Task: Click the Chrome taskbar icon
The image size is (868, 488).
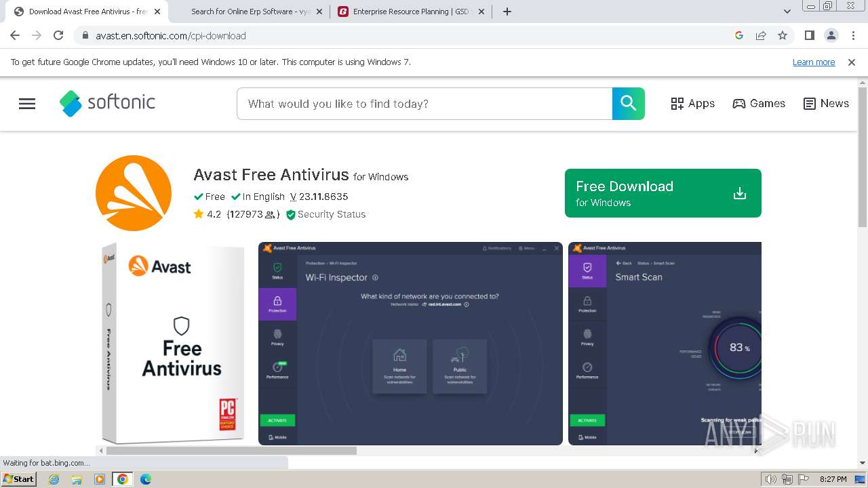Action: pos(123,479)
